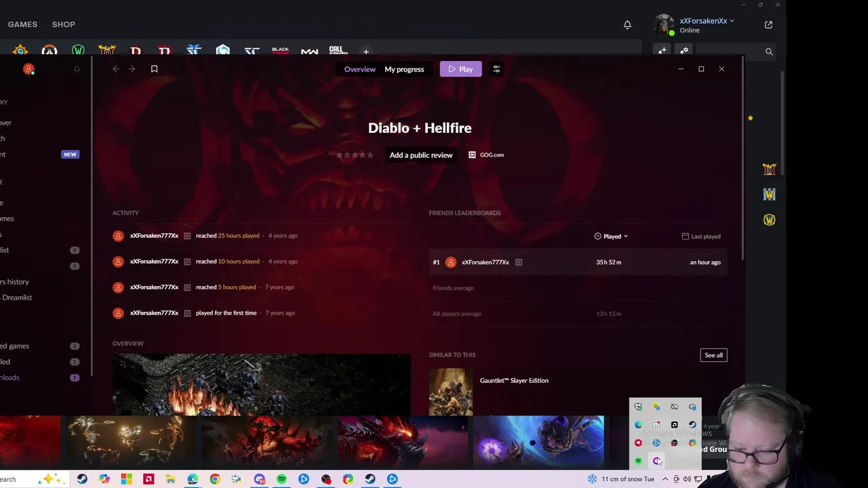
Task: Open Battle.net notifications bell
Action: click(627, 25)
